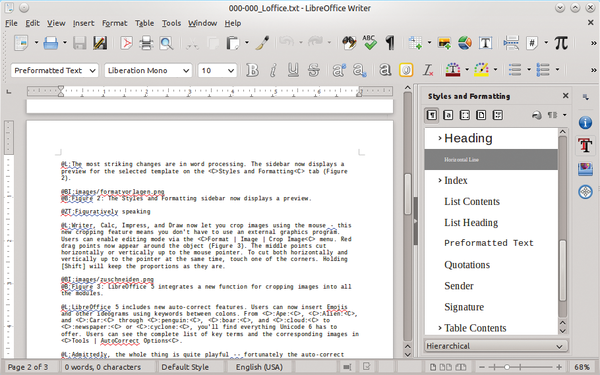
Task: Open Find & Replace binoculars icon
Action: pyautogui.click(x=349, y=43)
